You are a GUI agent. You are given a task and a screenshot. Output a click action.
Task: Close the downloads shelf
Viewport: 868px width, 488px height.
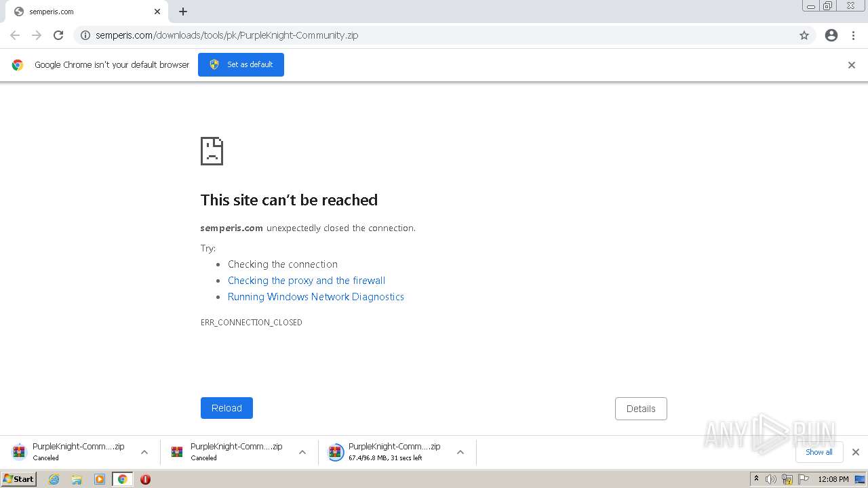click(x=856, y=452)
